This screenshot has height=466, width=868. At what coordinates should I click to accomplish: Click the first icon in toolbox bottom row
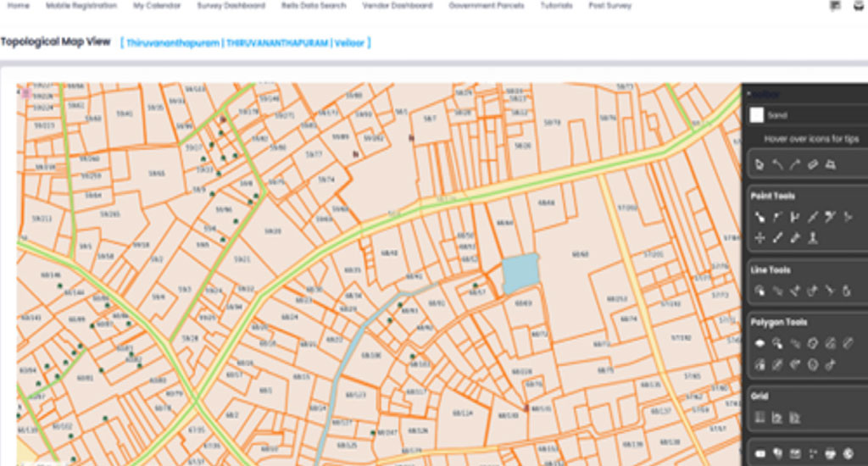[759, 454]
